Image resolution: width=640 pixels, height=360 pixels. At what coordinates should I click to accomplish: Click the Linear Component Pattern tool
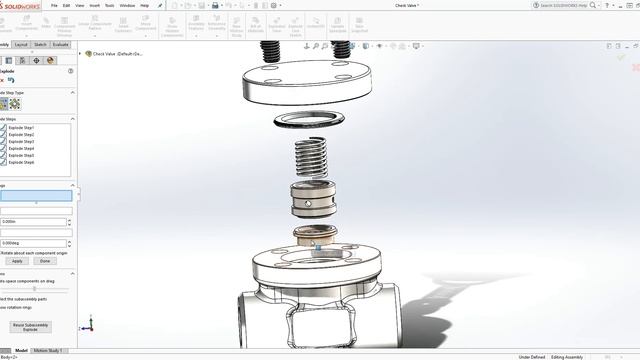[95, 23]
